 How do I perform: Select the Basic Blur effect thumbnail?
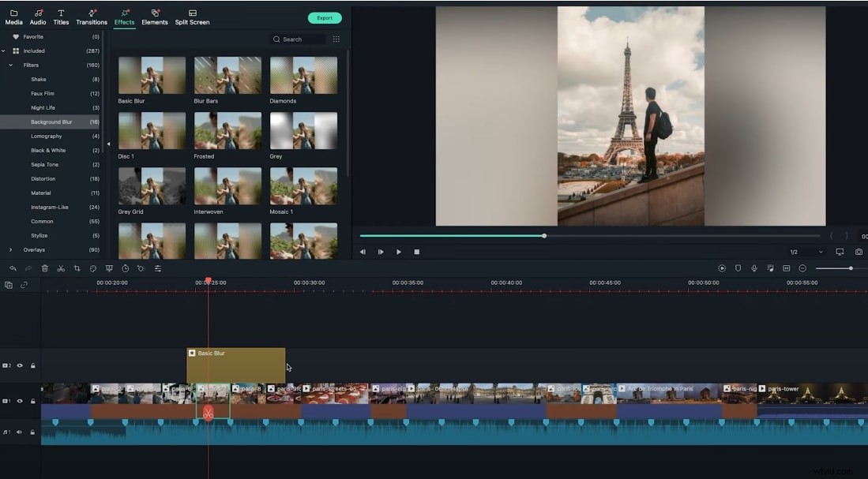coord(152,73)
